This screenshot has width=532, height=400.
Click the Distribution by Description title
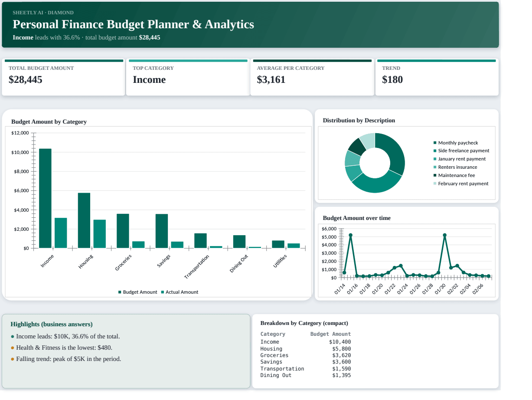(359, 121)
